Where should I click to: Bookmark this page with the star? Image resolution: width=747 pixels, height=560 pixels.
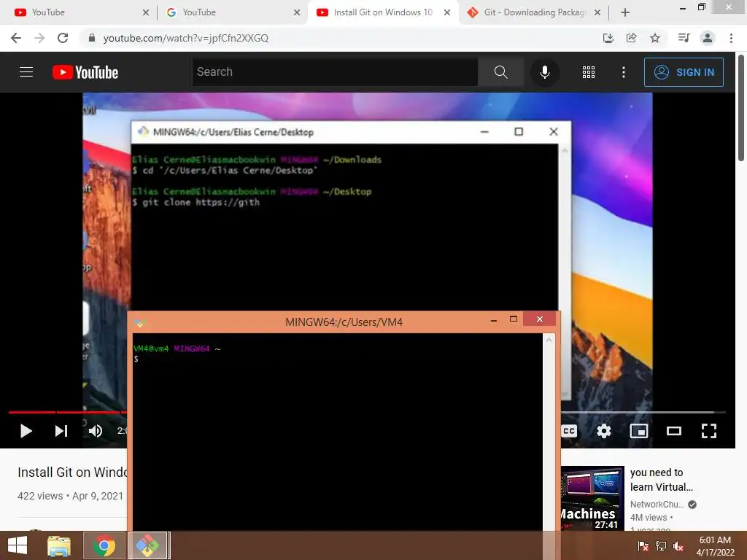(x=655, y=38)
